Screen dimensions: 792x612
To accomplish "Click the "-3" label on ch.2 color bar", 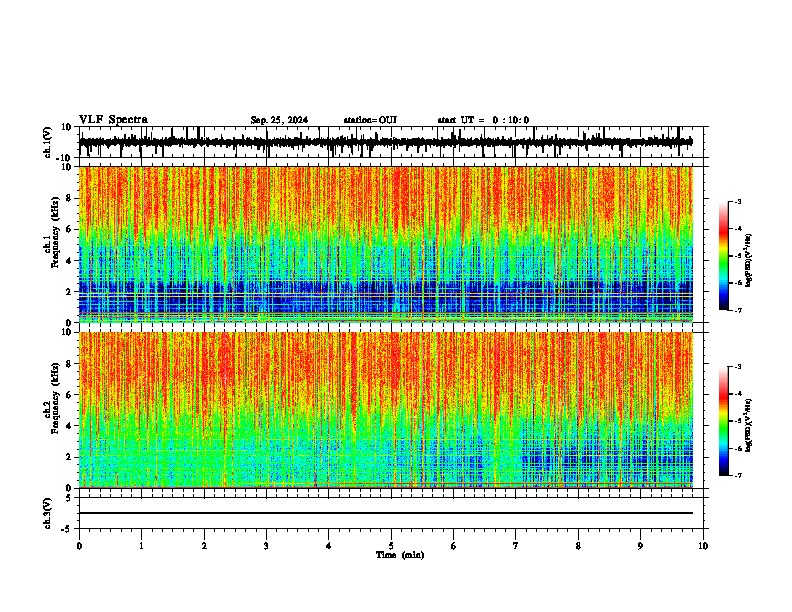I will (737, 367).
